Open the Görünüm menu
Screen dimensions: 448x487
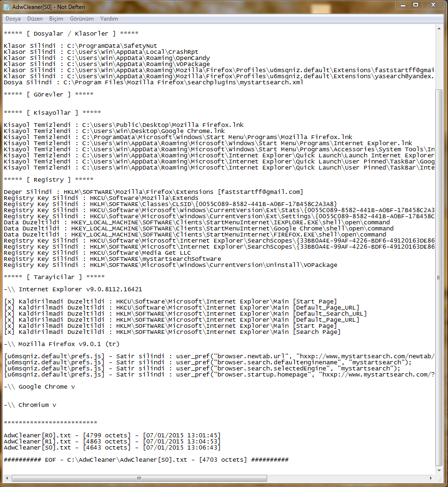coord(82,19)
